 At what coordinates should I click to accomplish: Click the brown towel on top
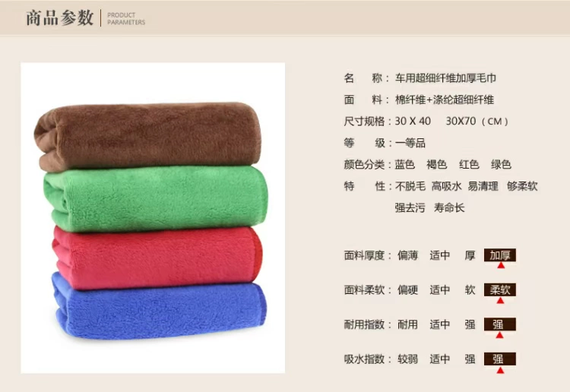(x=147, y=136)
